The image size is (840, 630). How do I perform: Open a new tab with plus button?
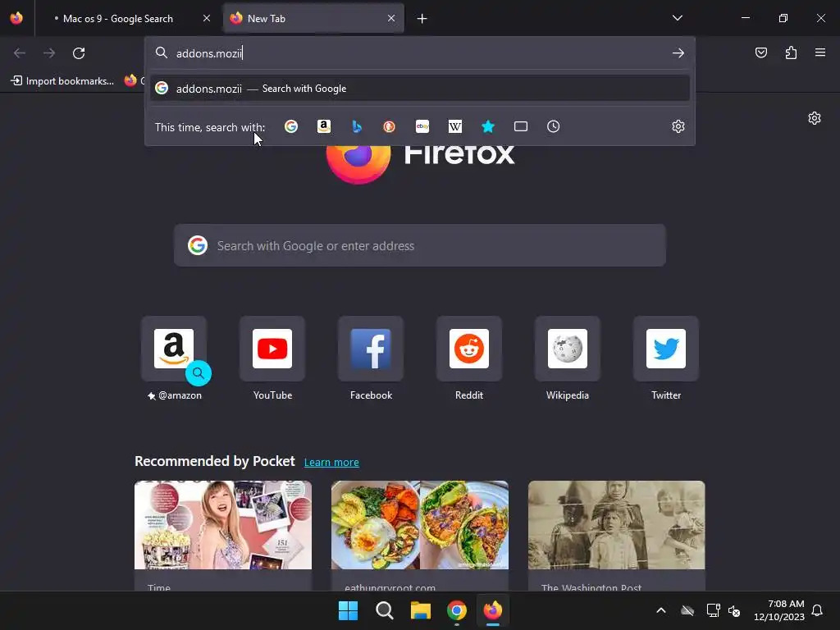click(x=422, y=19)
